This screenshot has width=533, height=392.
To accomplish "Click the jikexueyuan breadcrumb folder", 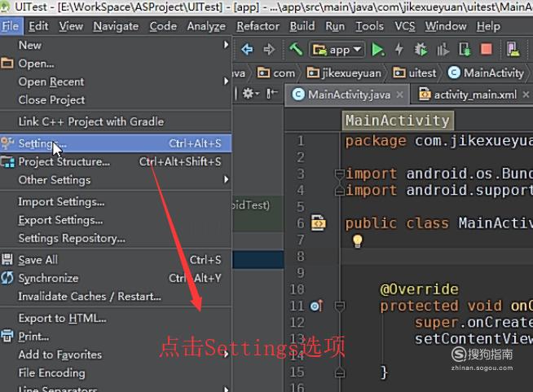I will click(344, 73).
